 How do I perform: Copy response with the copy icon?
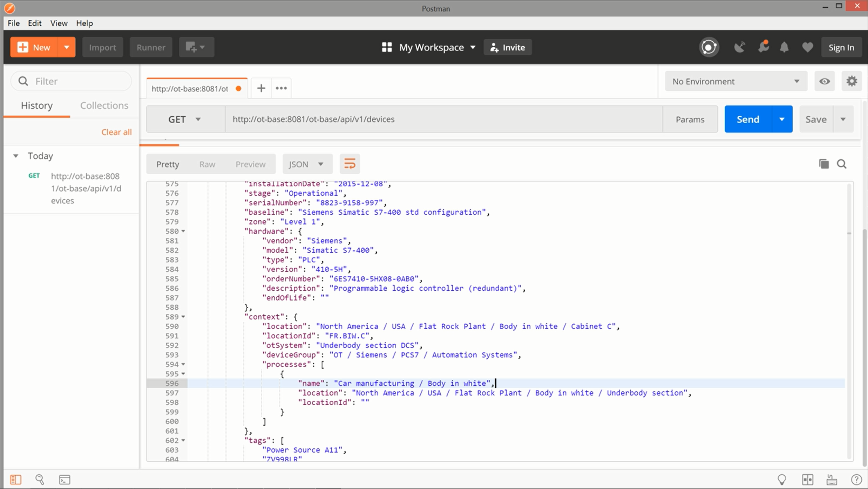824,164
